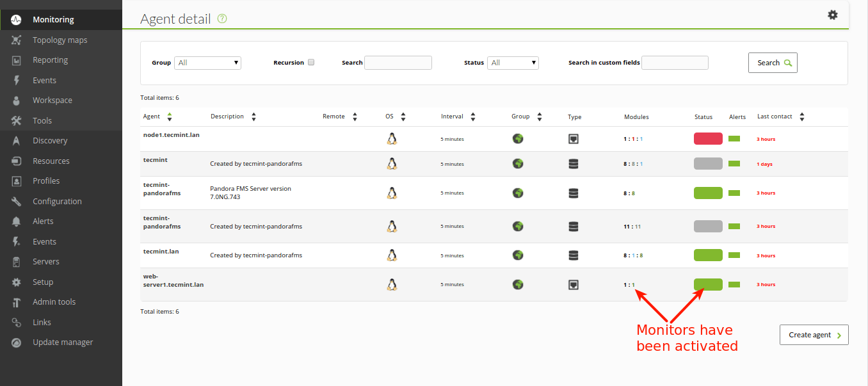Click the Search text input field
Viewport: 868px width, 386px height.
pos(398,63)
